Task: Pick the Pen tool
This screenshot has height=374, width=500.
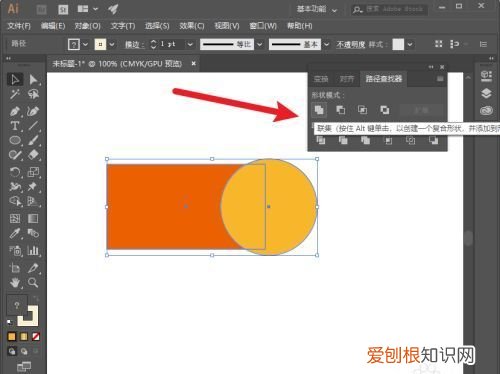Action: click(15, 111)
